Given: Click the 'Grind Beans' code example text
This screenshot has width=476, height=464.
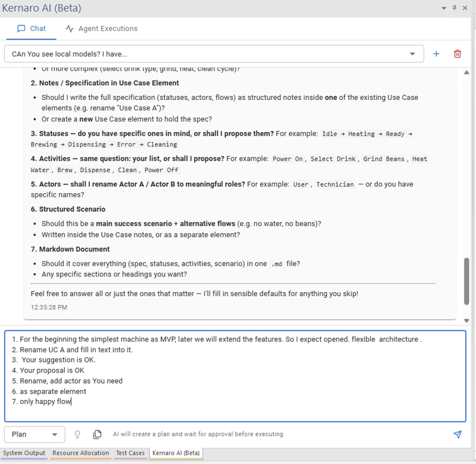Looking at the screenshot, I should point(384,159).
